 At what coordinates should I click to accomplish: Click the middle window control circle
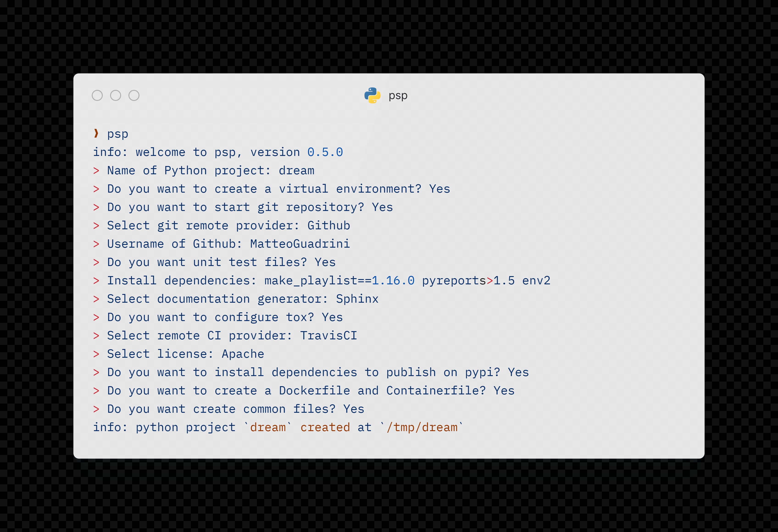pyautogui.click(x=116, y=95)
